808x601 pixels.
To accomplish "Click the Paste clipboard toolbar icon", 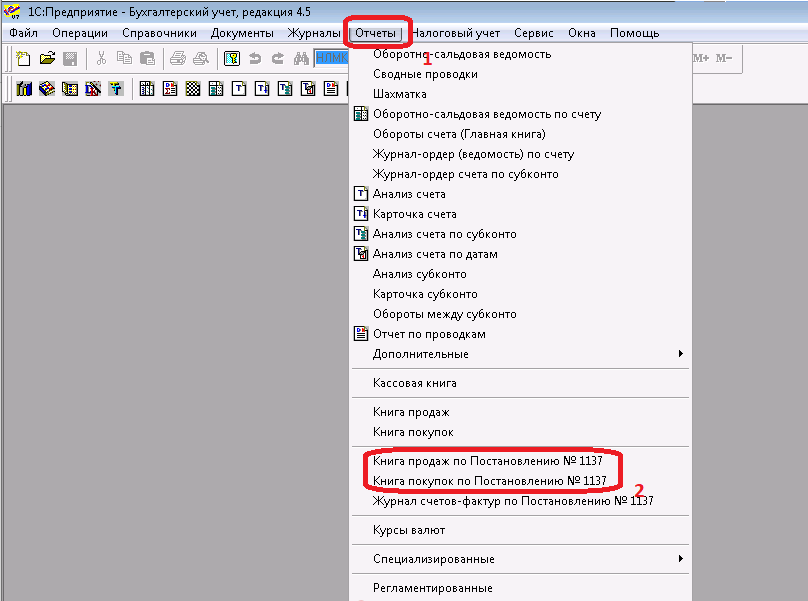I will pyautogui.click(x=147, y=58).
